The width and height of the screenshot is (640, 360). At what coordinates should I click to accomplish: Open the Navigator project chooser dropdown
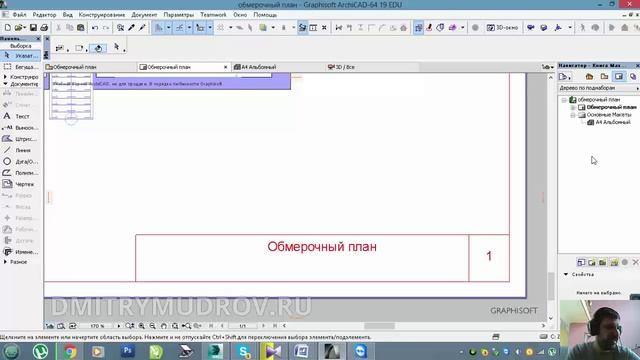tap(565, 76)
